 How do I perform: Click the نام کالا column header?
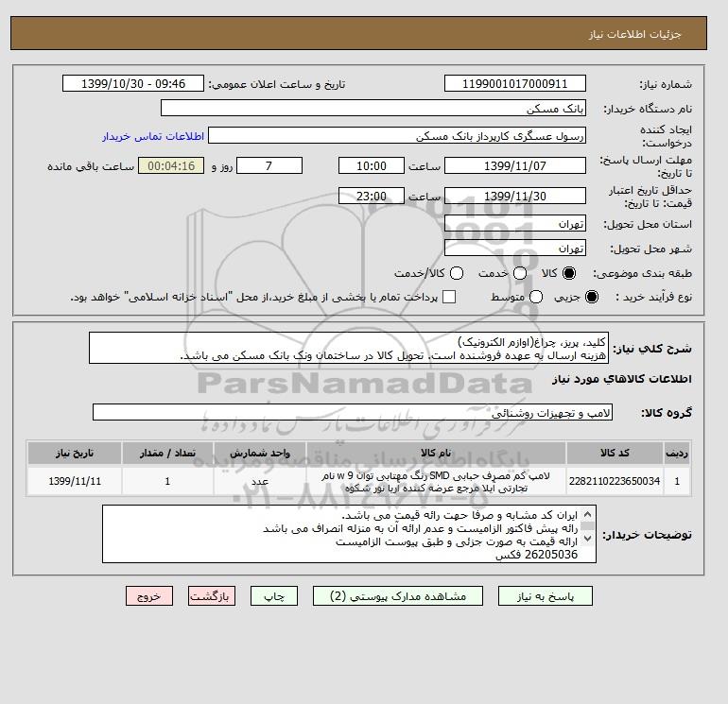pyautogui.click(x=436, y=453)
